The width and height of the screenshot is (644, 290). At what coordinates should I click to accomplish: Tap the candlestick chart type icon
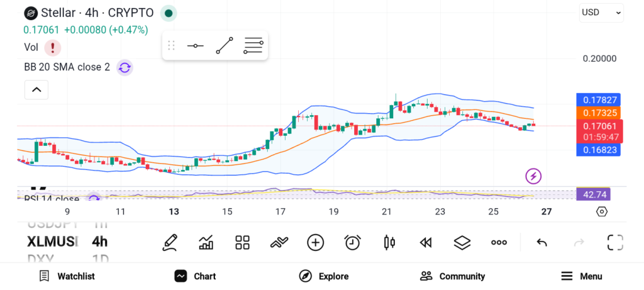pyautogui.click(x=389, y=242)
